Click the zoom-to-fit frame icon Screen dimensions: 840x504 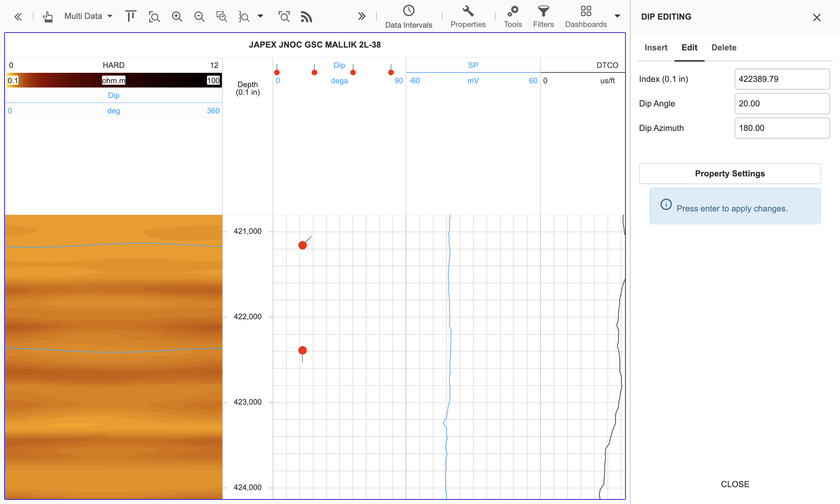(x=284, y=16)
